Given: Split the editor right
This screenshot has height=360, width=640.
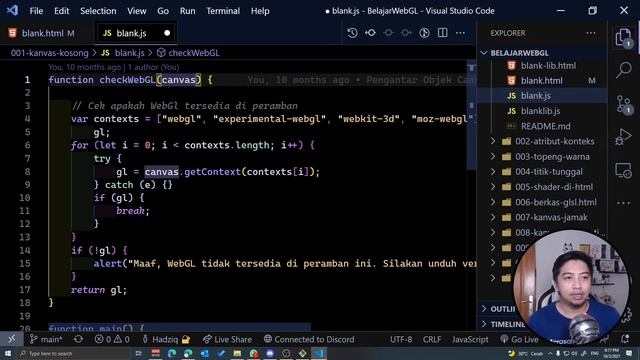Looking at the screenshot, I should (x=442, y=33).
